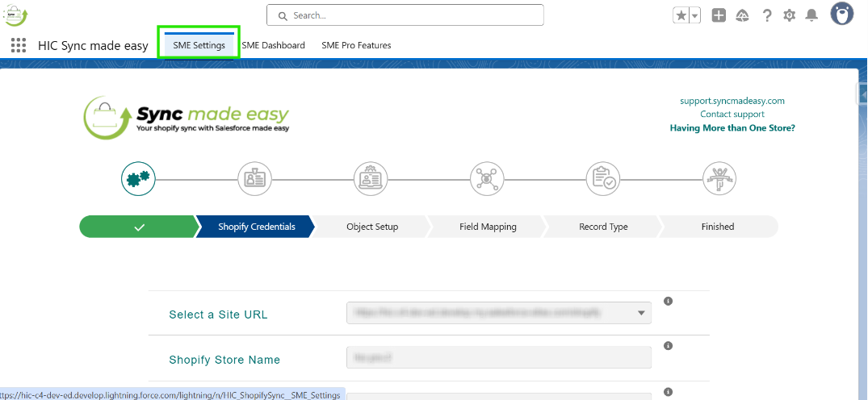Select the Shopify Credentials step

click(x=256, y=227)
